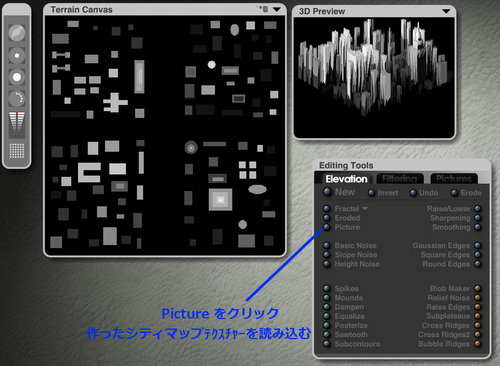Click the brush hardness large-dot dial
Screen dimensions: 500x366
pyautogui.click(x=17, y=77)
